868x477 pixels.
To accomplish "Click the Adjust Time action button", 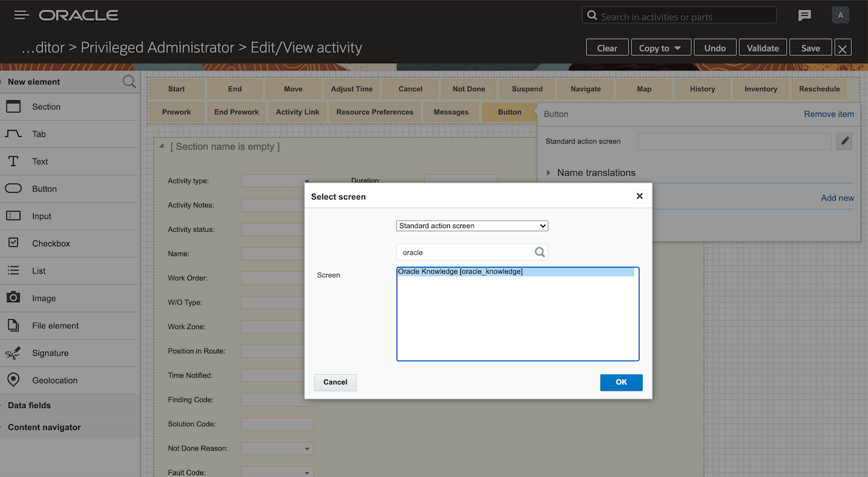I will point(352,89).
